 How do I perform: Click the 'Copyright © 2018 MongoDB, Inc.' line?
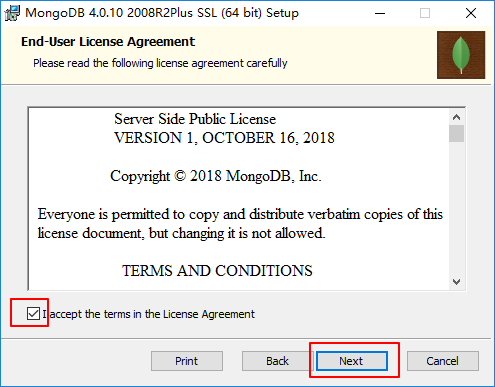pos(216,176)
